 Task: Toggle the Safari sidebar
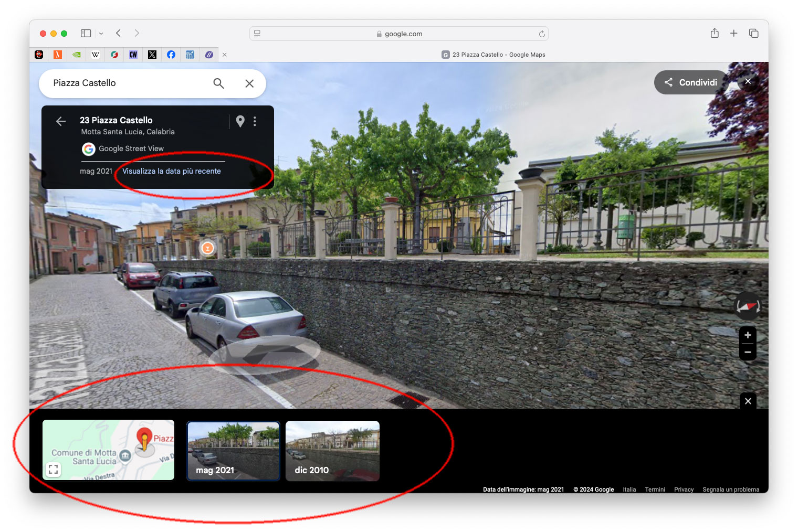click(x=86, y=33)
